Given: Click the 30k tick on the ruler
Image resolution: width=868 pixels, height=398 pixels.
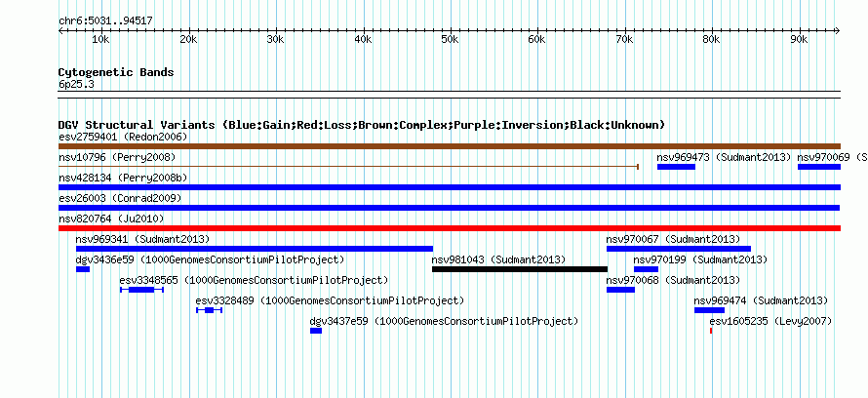Looking at the screenshot, I should pyautogui.click(x=276, y=39).
